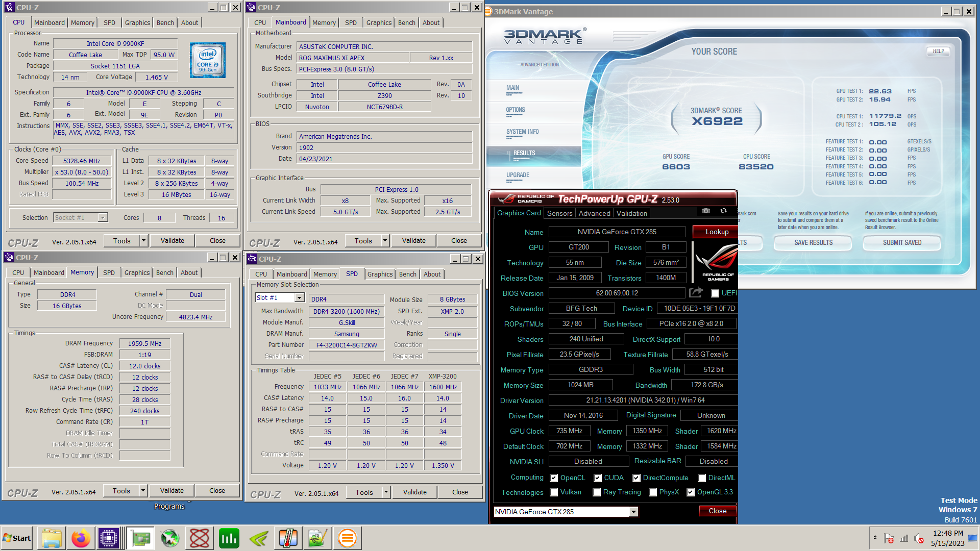Click SUBMIT SAVED in 3DMark Vantage

coord(902,243)
